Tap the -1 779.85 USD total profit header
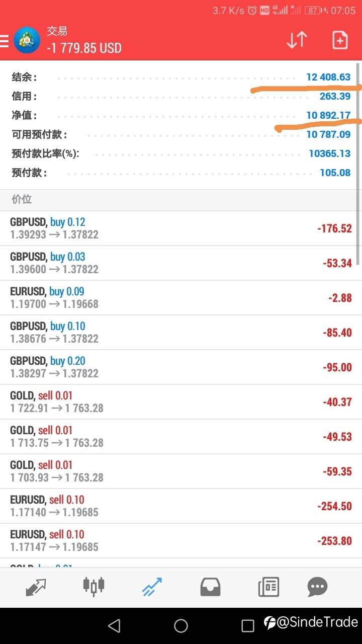 click(x=84, y=48)
